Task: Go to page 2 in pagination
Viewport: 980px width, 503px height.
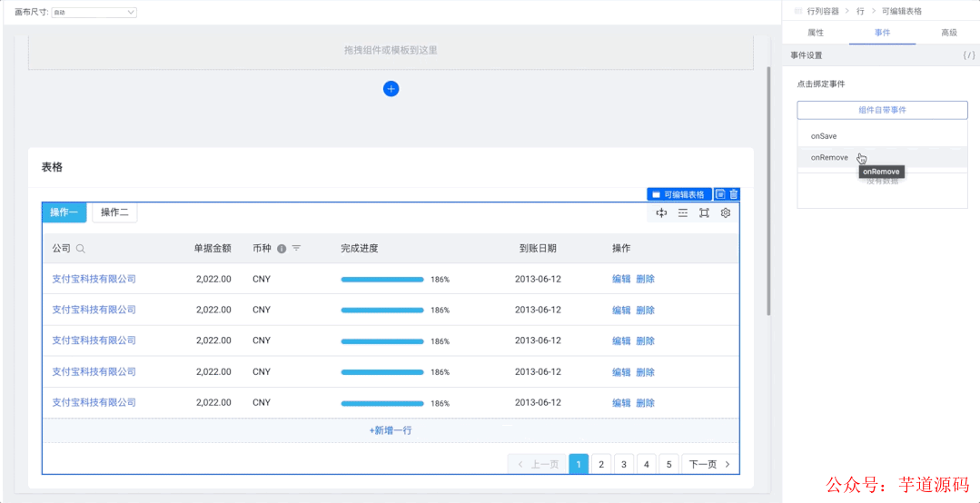Action: [601, 464]
